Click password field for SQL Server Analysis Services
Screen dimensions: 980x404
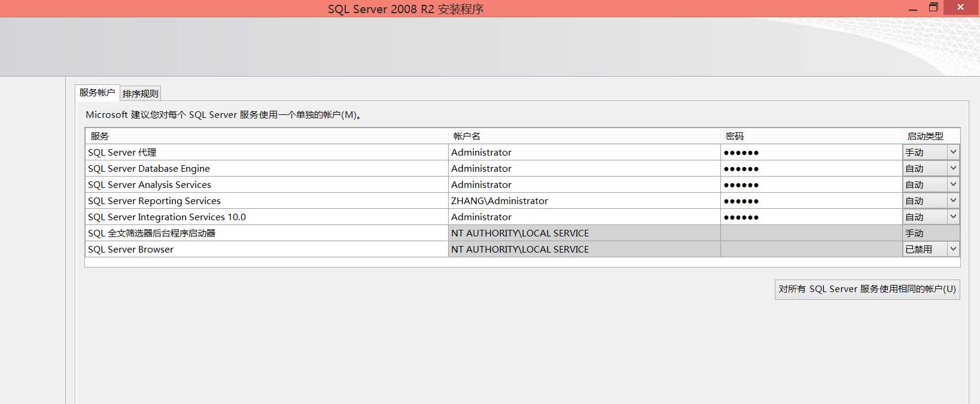coord(811,184)
